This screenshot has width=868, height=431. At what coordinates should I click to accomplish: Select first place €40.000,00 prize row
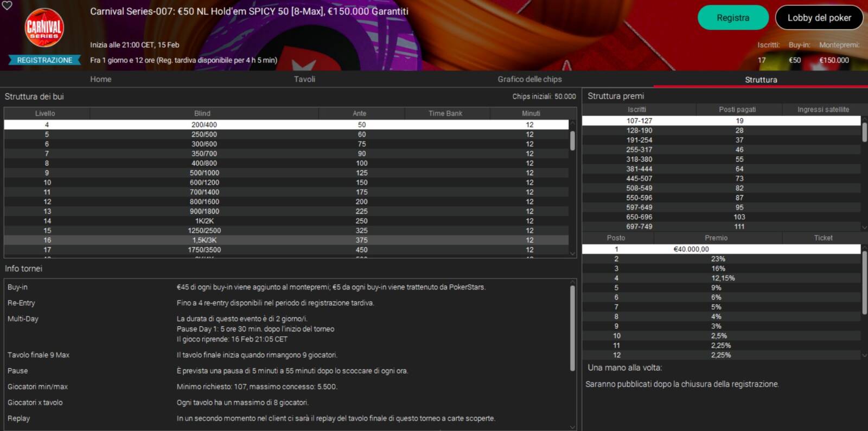click(721, 249)
